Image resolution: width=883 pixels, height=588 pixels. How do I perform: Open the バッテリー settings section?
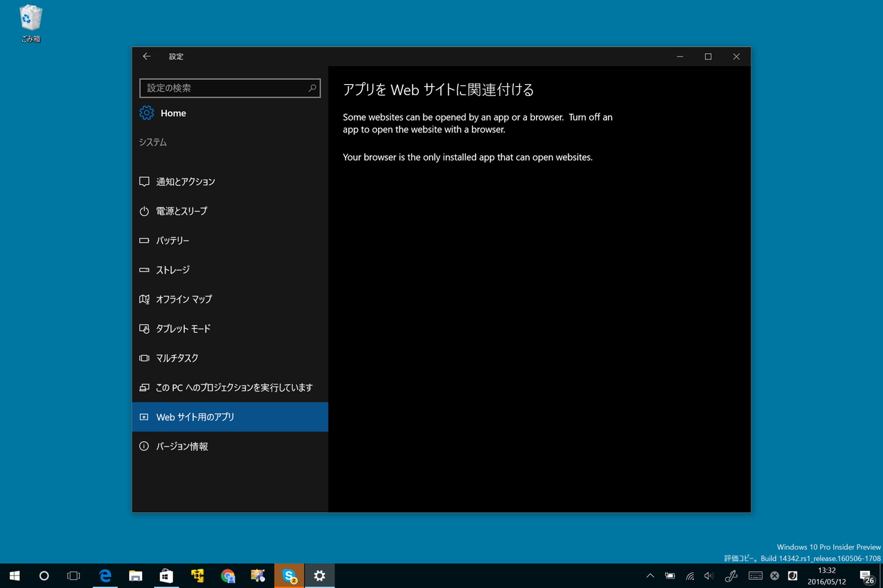click(x=230, y=241)
